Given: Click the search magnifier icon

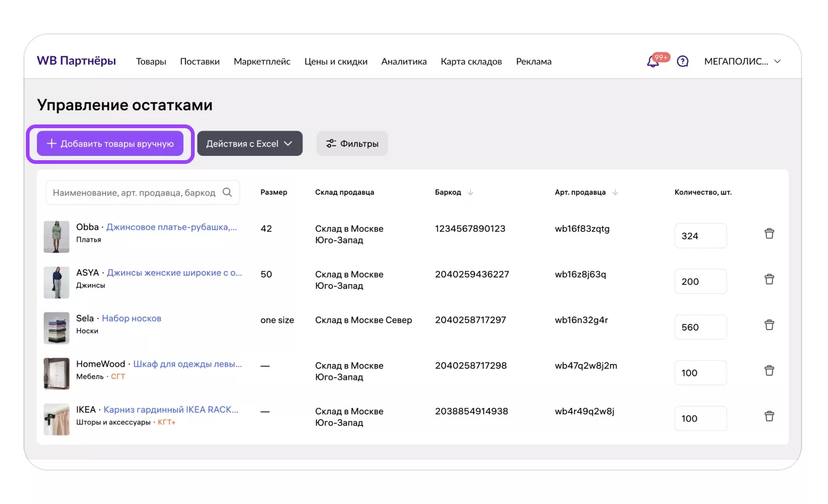Looking at the screenshot, I should click(x=227, y=192).
